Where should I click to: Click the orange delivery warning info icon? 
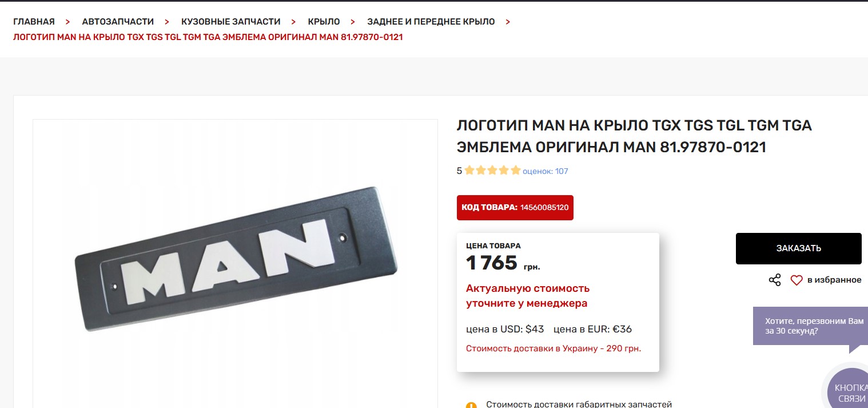(471, 405)
